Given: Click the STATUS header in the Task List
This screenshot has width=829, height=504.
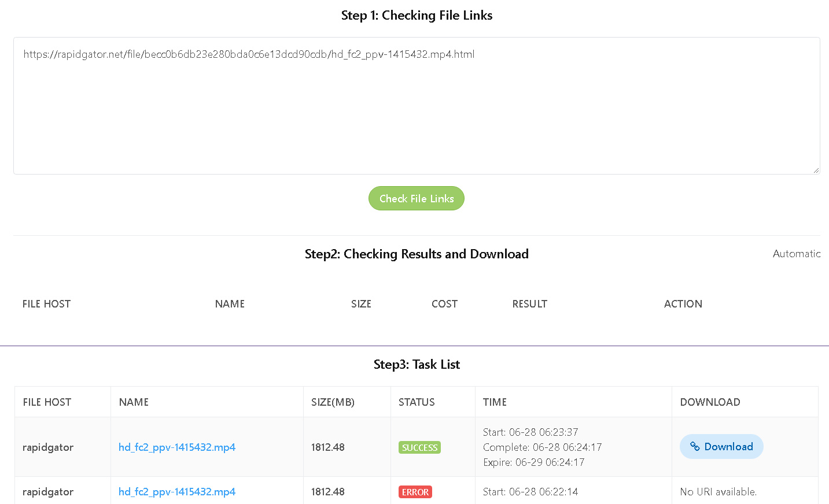Looking at the screenshot, I should tap(417, 402).
